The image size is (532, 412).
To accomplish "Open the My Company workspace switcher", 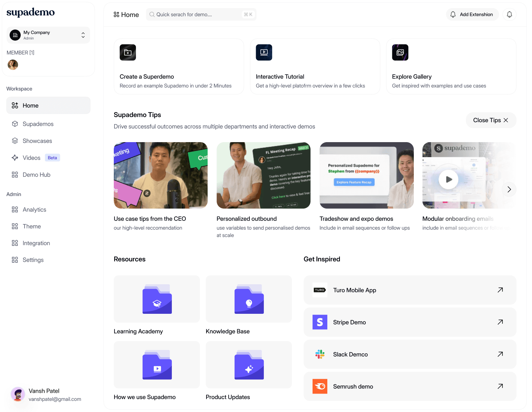I will tap(48, 35).
